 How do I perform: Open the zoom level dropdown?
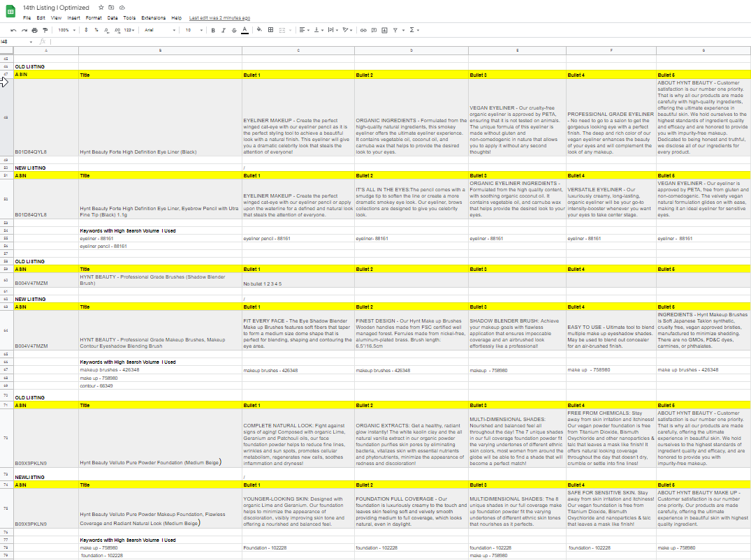tap(66, 30)
